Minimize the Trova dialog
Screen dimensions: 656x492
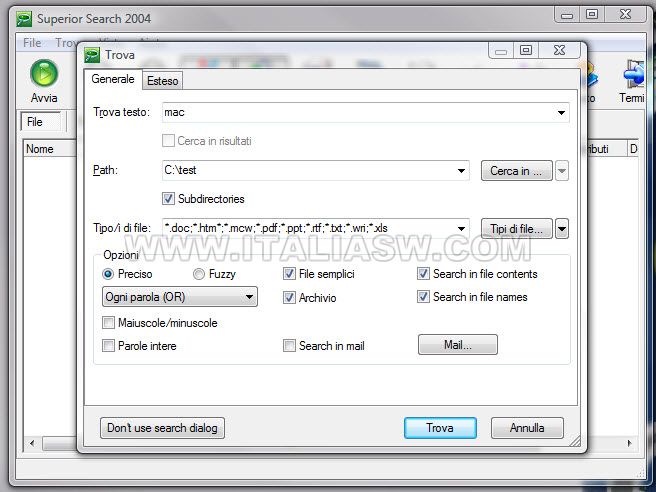coord(501,51)
